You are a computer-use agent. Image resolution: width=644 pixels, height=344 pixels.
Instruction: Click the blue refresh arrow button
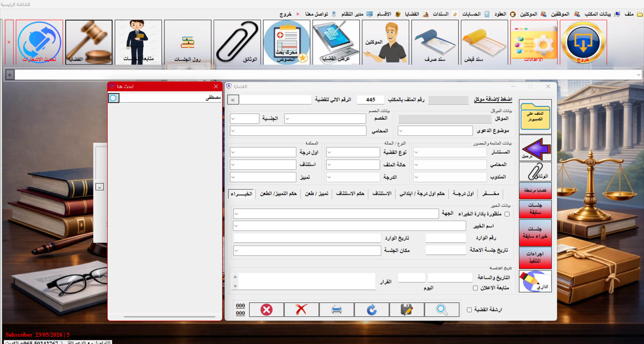click(x=372, y=310)
